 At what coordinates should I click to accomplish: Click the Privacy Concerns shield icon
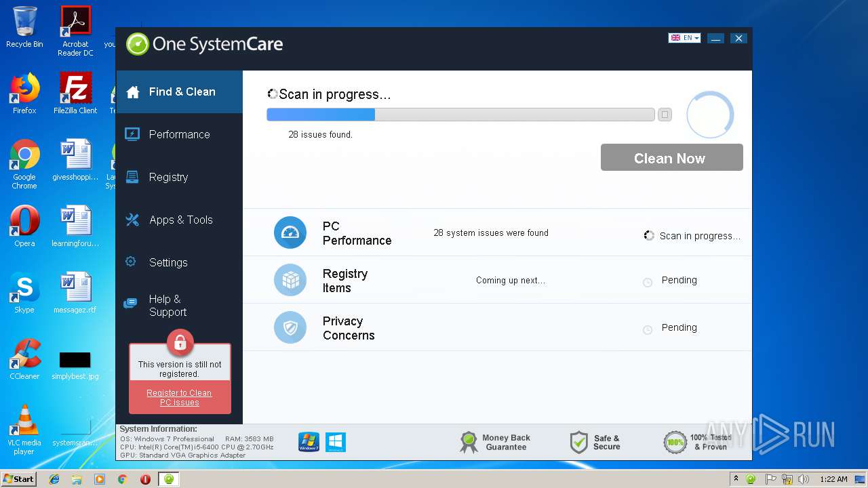(290, 327)
